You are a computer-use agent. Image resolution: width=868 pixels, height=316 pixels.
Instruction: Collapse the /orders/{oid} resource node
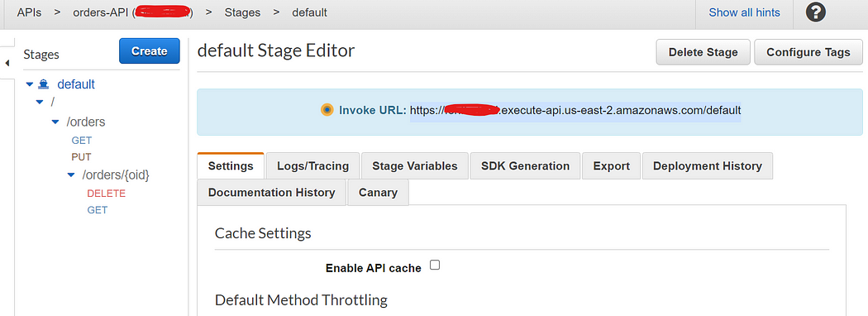71,175
